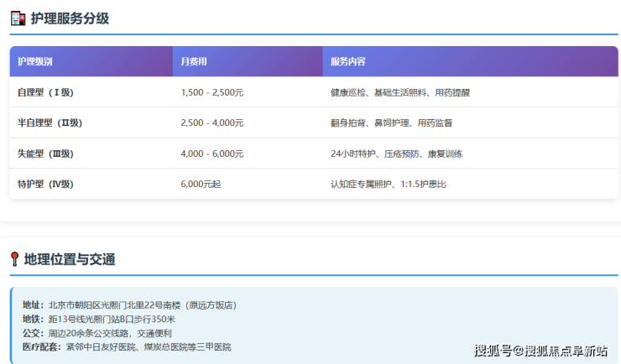Viewport: 621px width, 364px height.
Task: Click the 2,500 - 4,000元 fee cell
Action: (x=211, y=122)
